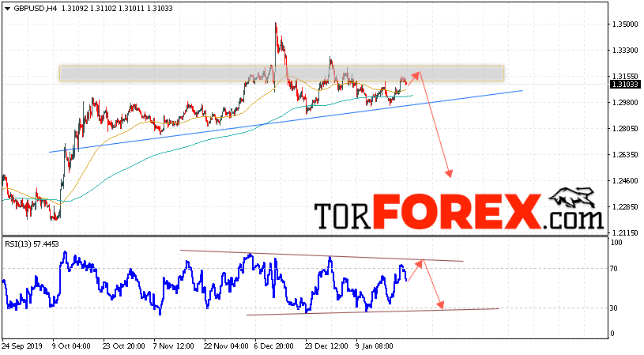Click the 24 Sep 2019 date label

[22, 346]
